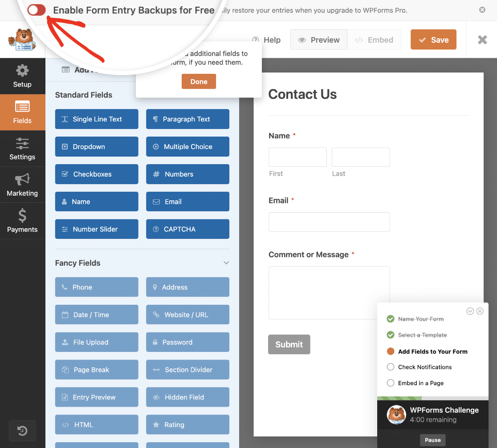Image resolution: width=497 pixels, height=448 pixels.
Task: Switch to the Fields panel
Action: coord(22,112)
